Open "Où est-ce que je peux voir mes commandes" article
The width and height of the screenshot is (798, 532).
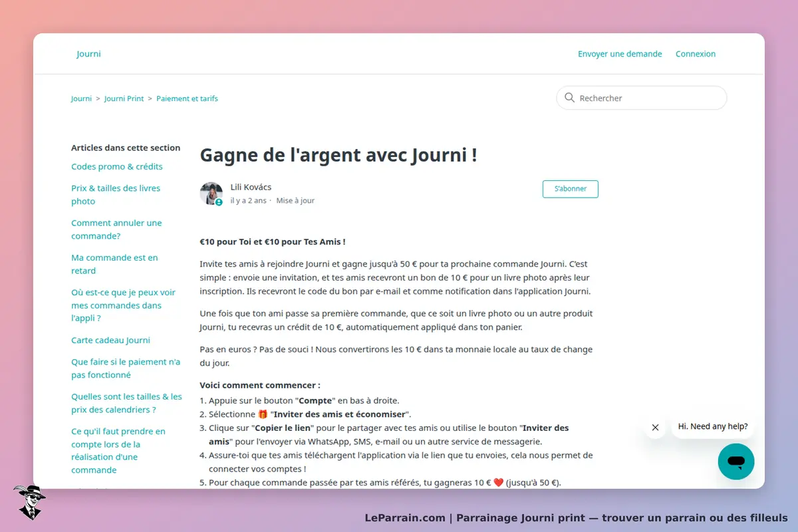coord(124,305)
